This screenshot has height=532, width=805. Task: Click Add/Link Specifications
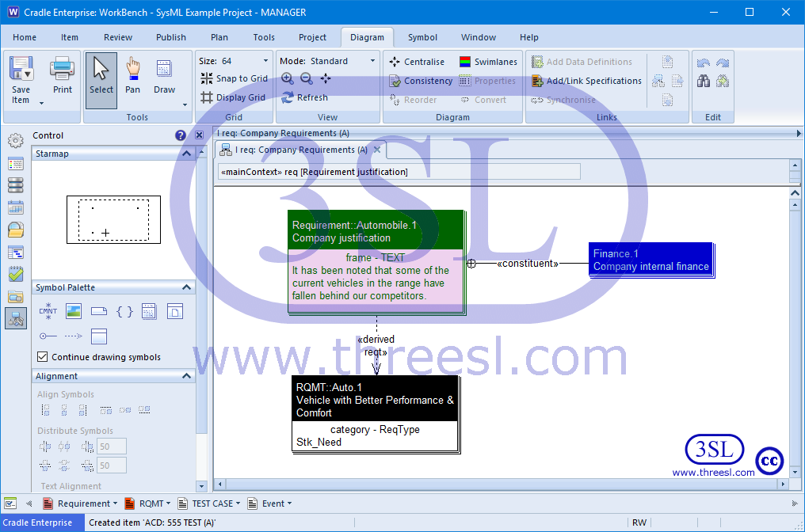tap(586, 81)
